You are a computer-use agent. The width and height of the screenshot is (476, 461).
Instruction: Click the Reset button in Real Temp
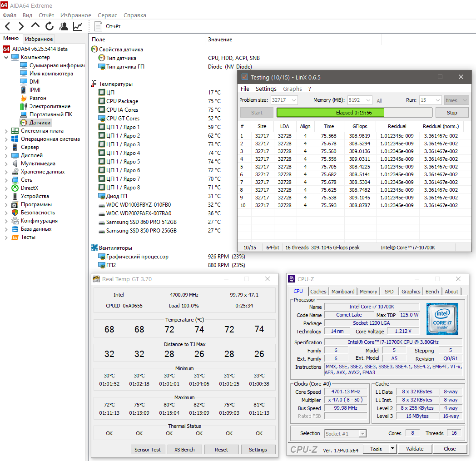pyautogui.click(x=221, y=450)
